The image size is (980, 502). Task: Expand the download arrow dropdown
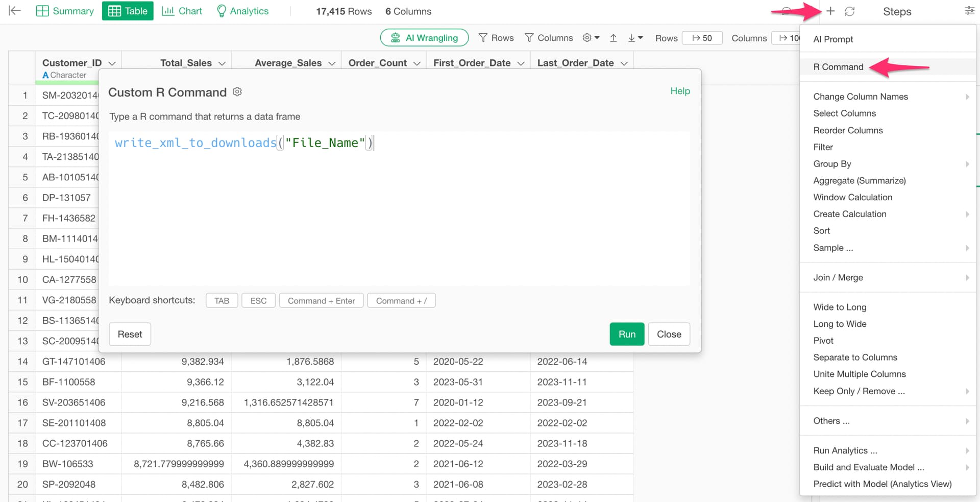coord(635,38)
